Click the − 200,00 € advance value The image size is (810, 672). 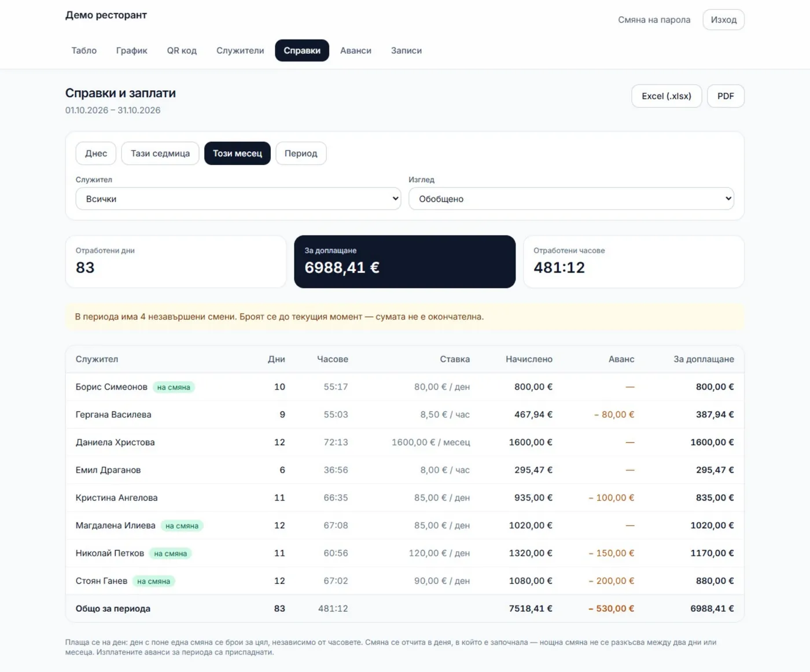click(611, 581)
